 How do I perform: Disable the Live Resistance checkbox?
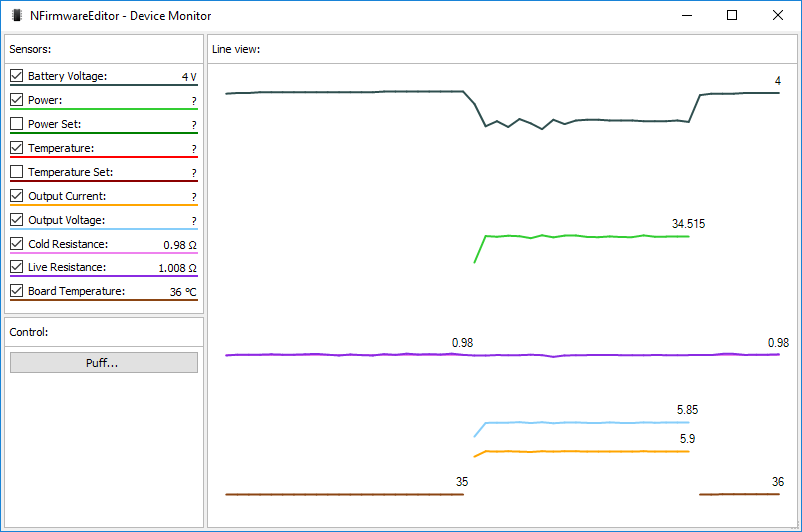coord(16,267)
